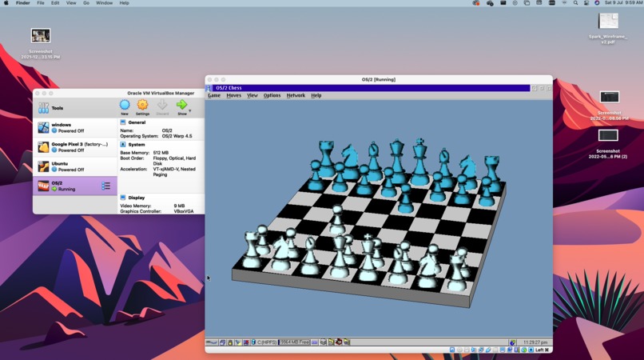The image size is (644, 360).
Task: Open the Network menu in OS/2 Chess
Action: click(x=296, y=95)
